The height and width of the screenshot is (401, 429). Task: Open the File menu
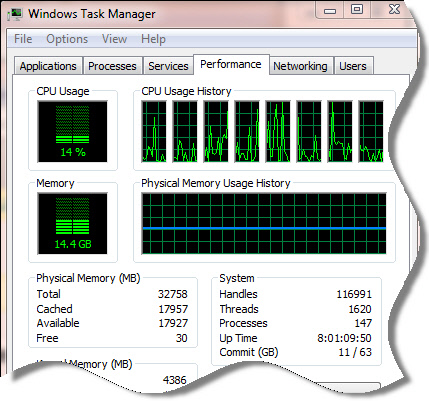pos(23,39)
